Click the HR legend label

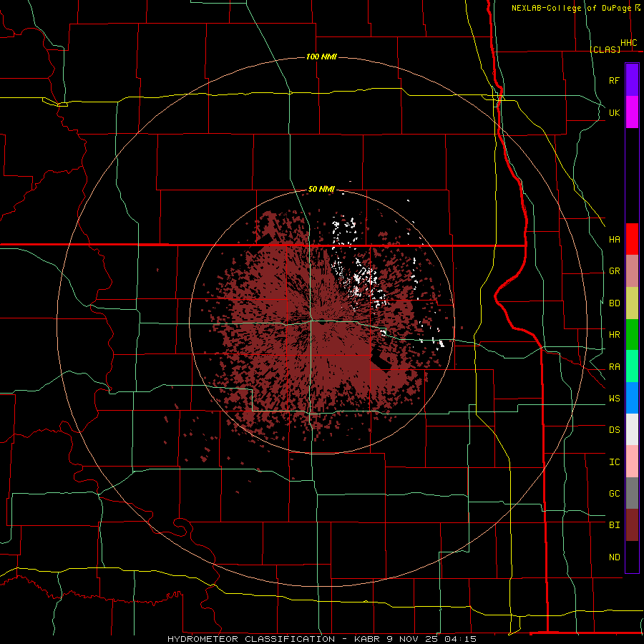coord(614,335)
